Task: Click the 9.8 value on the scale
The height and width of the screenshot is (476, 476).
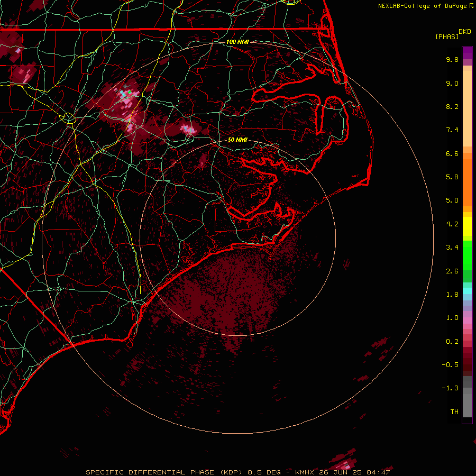Action: pos(452,59)
